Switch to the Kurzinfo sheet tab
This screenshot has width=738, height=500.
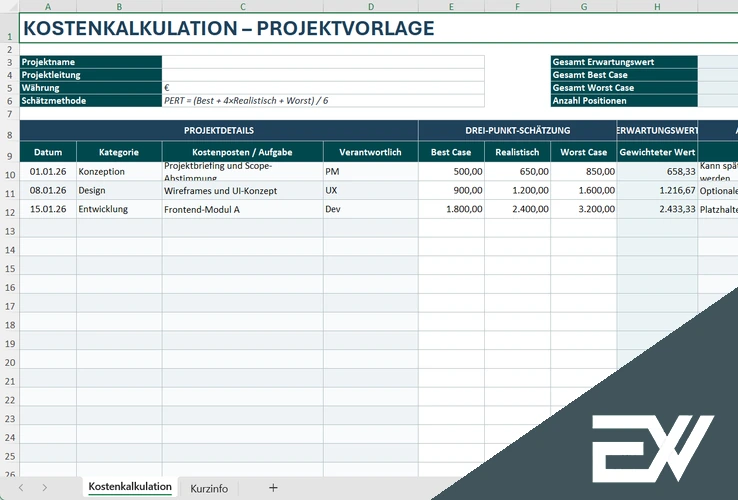click(209, 488)
